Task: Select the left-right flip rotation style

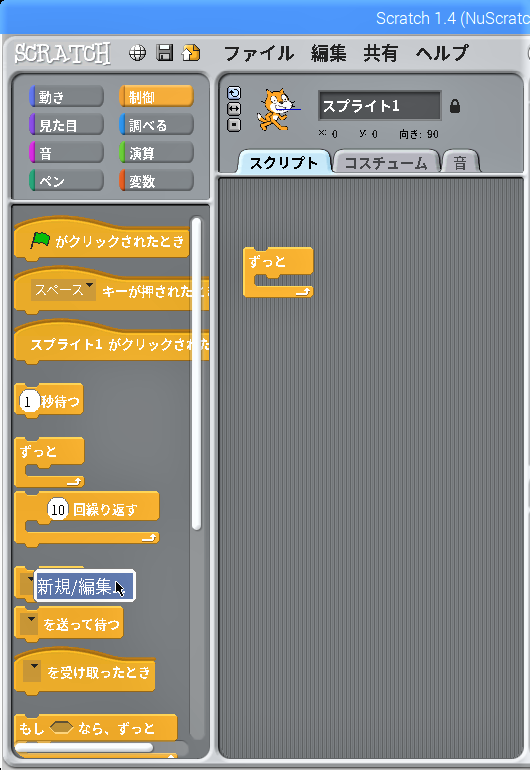Action: (x=234, y=109)
